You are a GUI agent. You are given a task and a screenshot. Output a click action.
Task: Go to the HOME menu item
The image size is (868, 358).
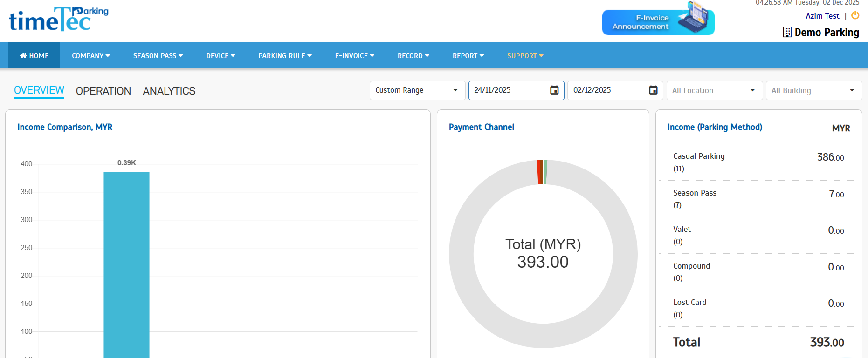tap(34, 55)
